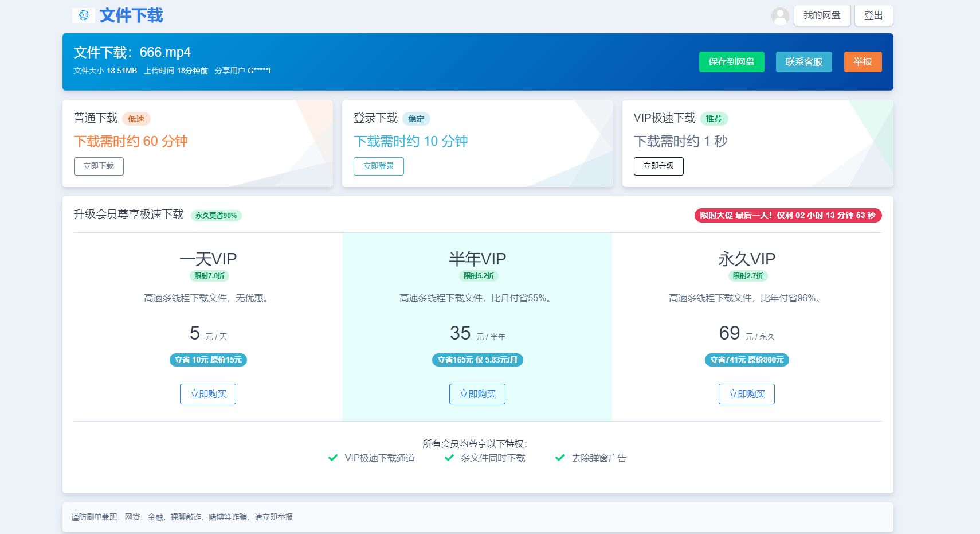Click the 限时5.2折 tag under 半年VIP
Screen dimensions: 980x534
477,276
